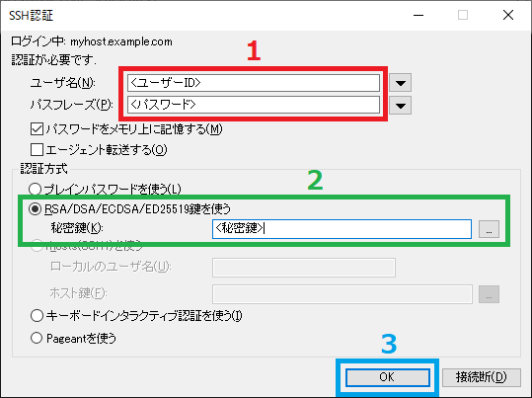Minimize the SSH認証 dialog window

pos(418,15)
